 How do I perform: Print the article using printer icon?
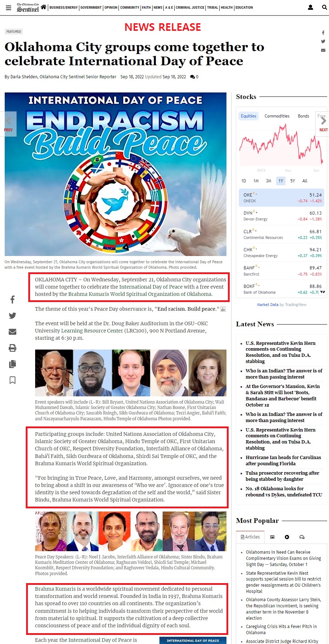pyautogui.click(x=12, y=348)
